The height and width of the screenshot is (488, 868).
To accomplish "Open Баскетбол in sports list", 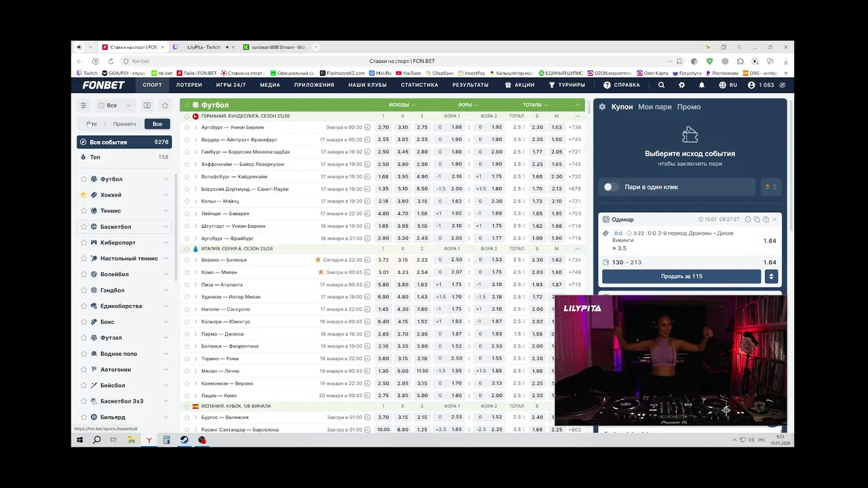I will coord(124,227).
